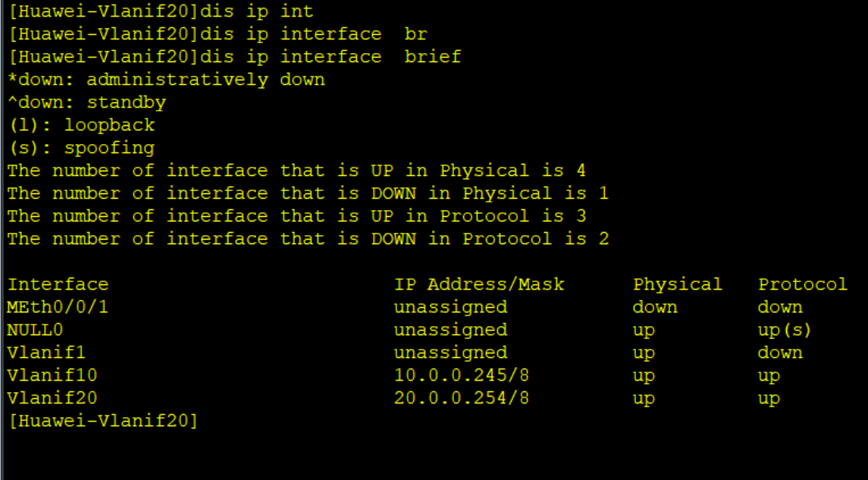Click the up(s) protocol status of NULL0

coord(785,330)
